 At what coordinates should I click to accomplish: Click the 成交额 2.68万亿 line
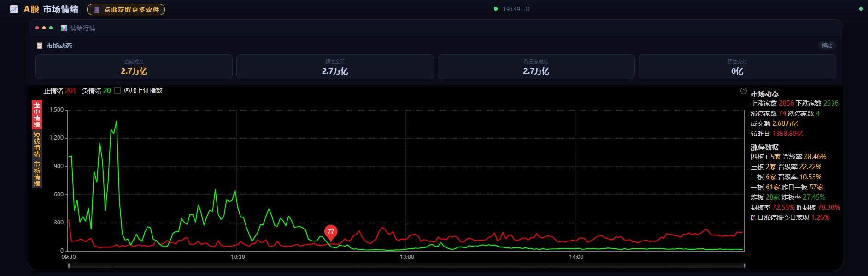[x=774, y=123]
